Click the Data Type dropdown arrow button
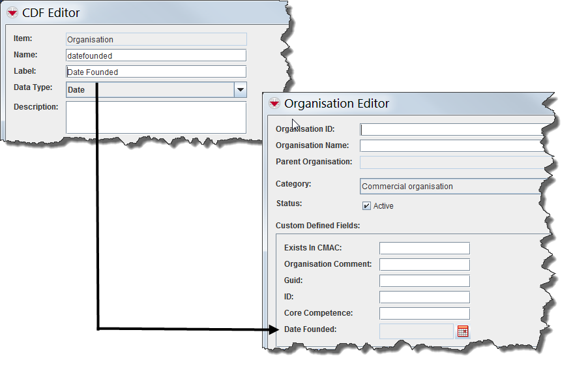The image size is (588, 377). point(240,90)
